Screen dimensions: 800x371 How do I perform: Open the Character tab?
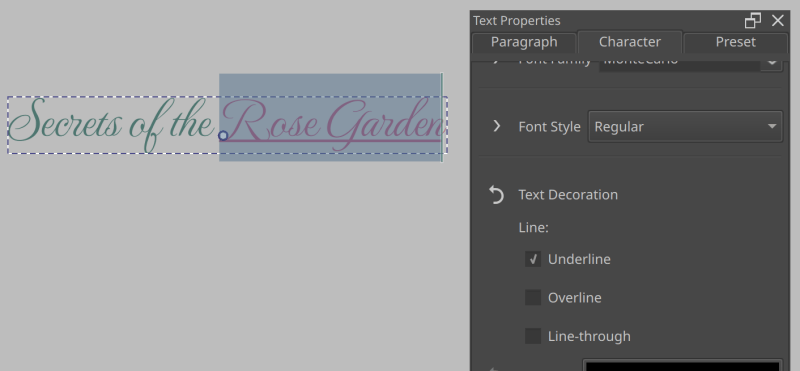point(630,42)
